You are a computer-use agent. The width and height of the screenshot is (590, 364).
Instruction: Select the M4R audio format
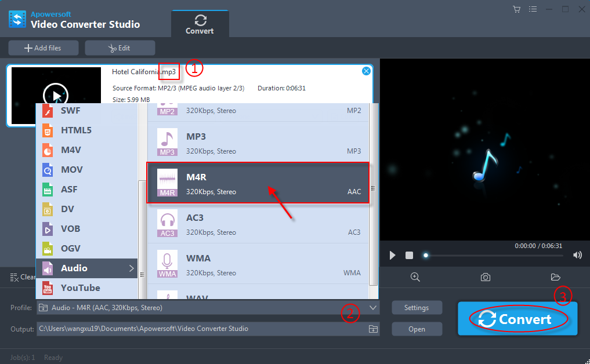coord(258,183)
